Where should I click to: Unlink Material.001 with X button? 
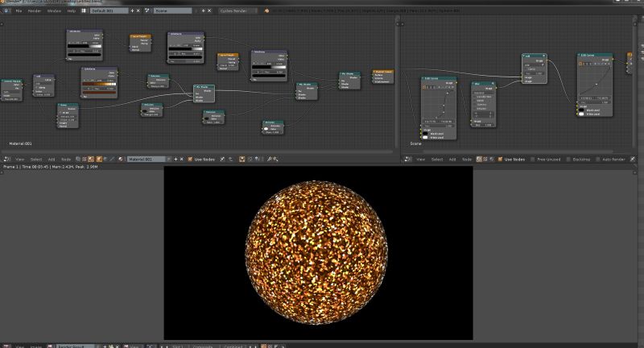[182, 159]
